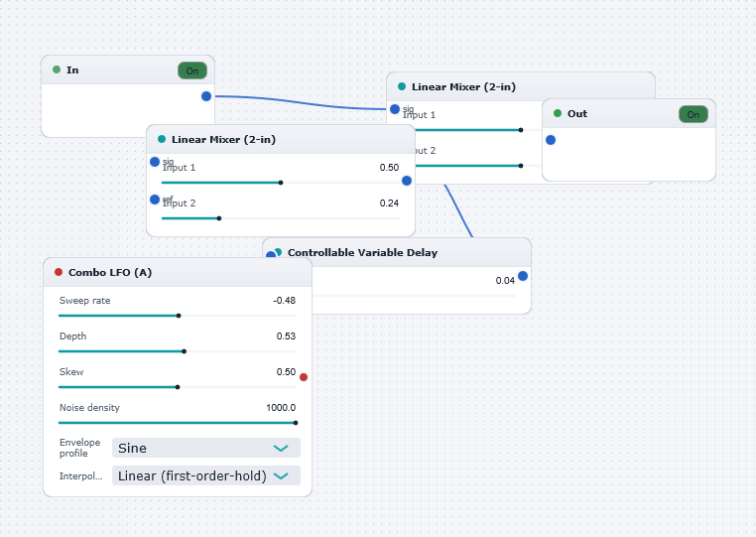The height and width of the screenshot is (537, 756).
Task: Click the 0.24 value of Input 2
Action: tap(389, 203)
